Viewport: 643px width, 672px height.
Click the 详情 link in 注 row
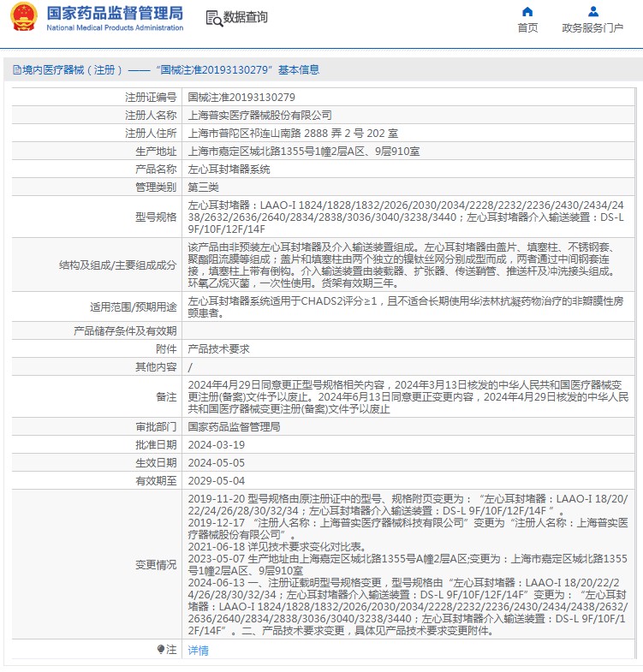click(198, 650)
